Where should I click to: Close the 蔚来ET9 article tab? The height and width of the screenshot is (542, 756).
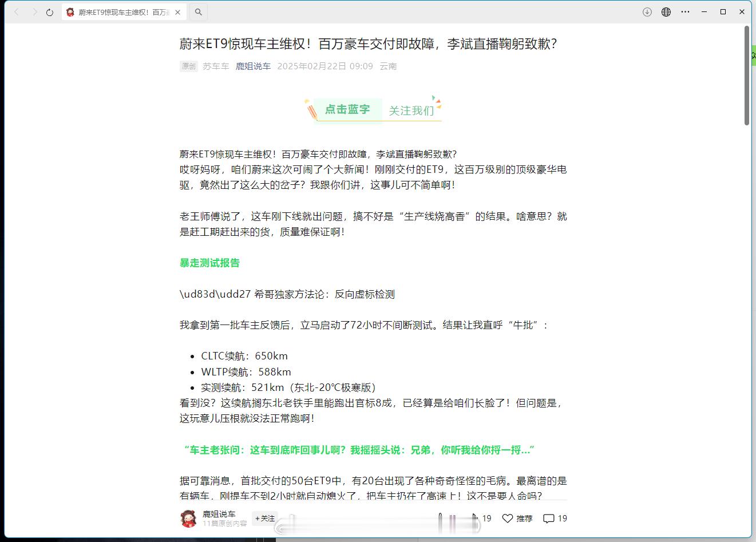pos(178,12)
